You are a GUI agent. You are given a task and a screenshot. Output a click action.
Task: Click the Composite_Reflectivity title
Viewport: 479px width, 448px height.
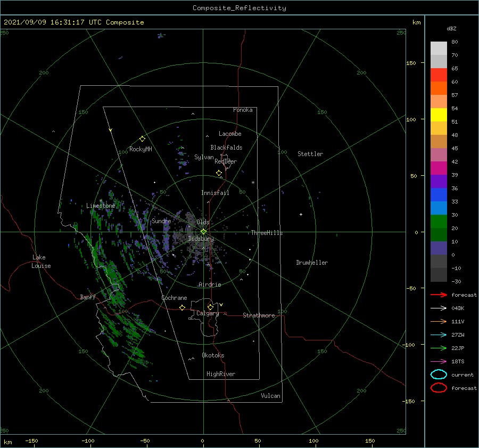click(x=240, y=8)
